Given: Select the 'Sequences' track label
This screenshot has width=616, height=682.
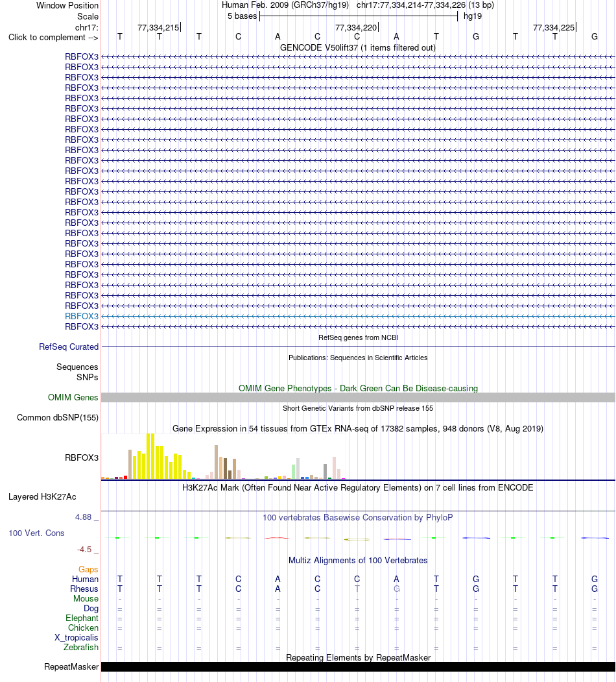Looking at the screenshot, I should point(77,367).
